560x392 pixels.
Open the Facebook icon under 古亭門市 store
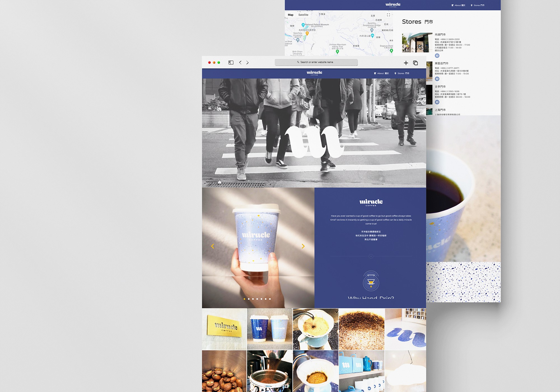(437, 102)
